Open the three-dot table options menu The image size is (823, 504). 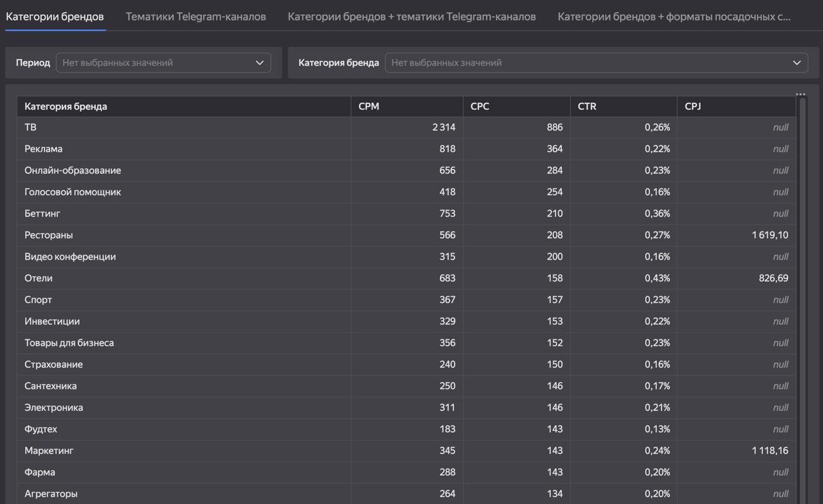pos(800,94)
